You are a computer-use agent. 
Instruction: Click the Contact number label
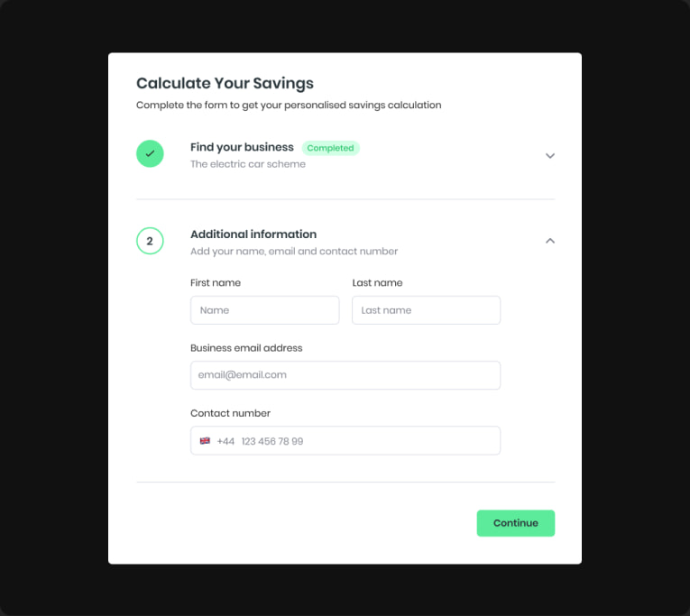[230, 413]
